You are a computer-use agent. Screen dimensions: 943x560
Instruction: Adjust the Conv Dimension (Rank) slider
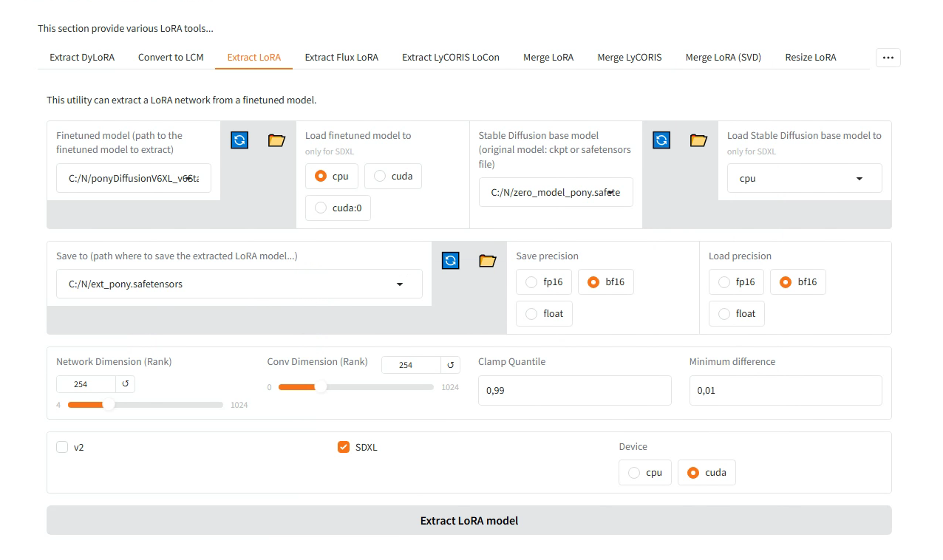(x=356, y=387)
